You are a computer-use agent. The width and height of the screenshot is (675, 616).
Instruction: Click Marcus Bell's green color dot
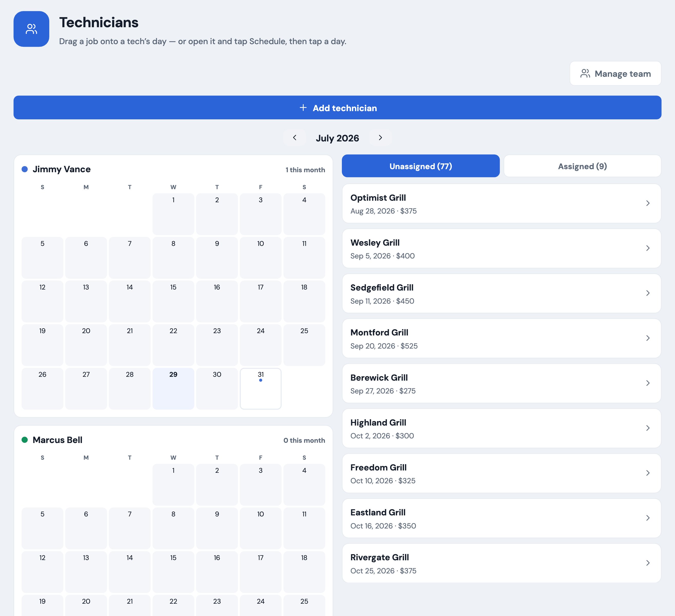pos(24,440)
